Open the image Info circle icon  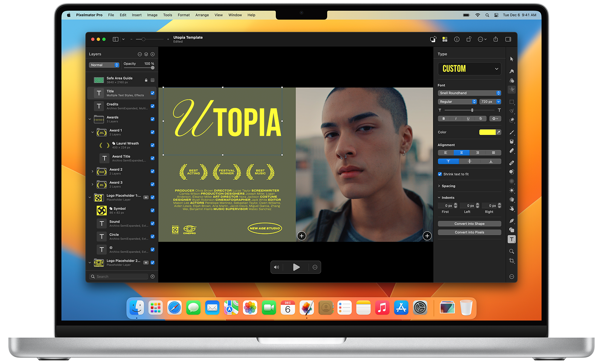[457, 39]
